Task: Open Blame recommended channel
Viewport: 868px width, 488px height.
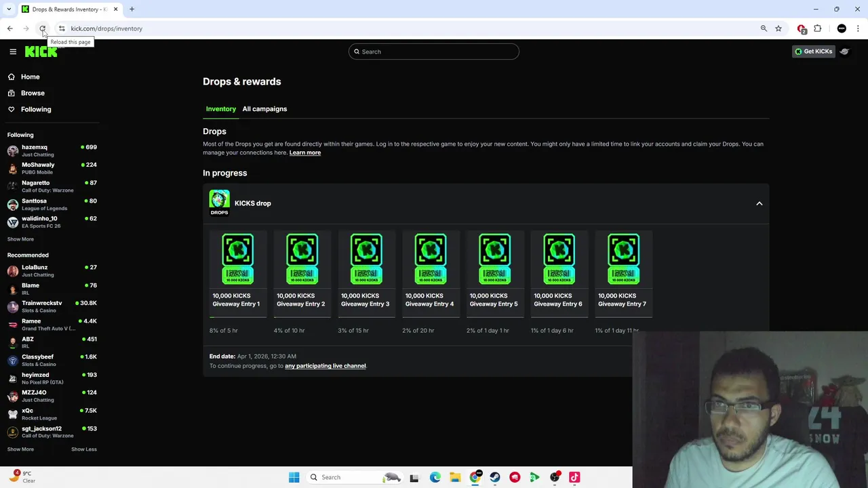Action: coord(52,289)
